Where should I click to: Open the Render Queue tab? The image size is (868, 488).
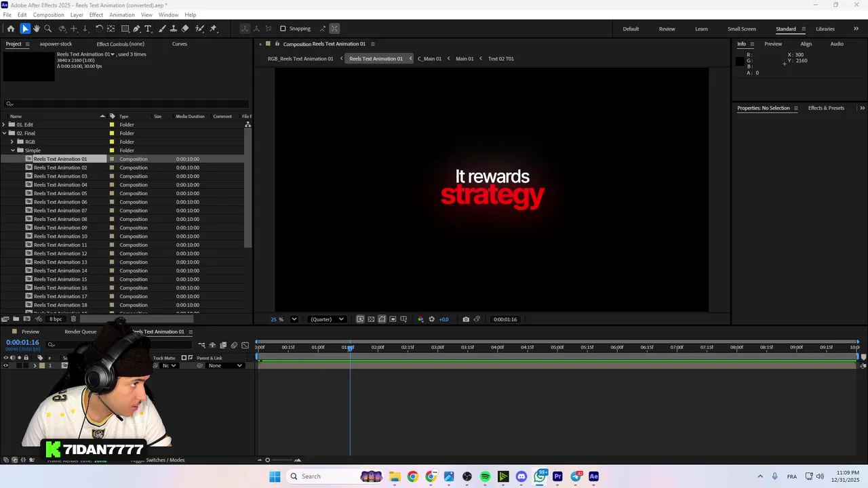[81, 332]
